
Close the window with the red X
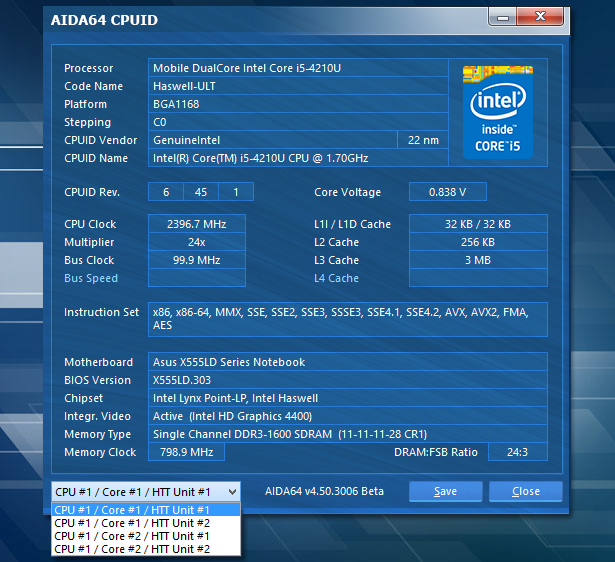click(x=540, y=16)
